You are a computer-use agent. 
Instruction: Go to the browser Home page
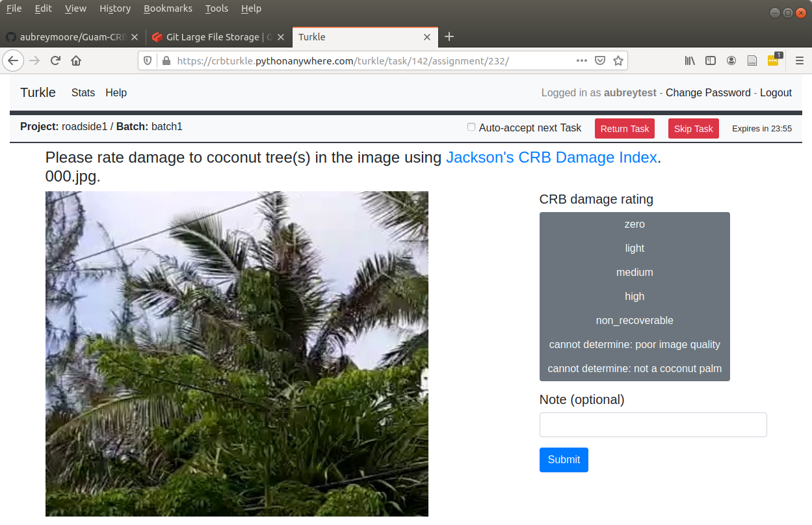(76, 61)
